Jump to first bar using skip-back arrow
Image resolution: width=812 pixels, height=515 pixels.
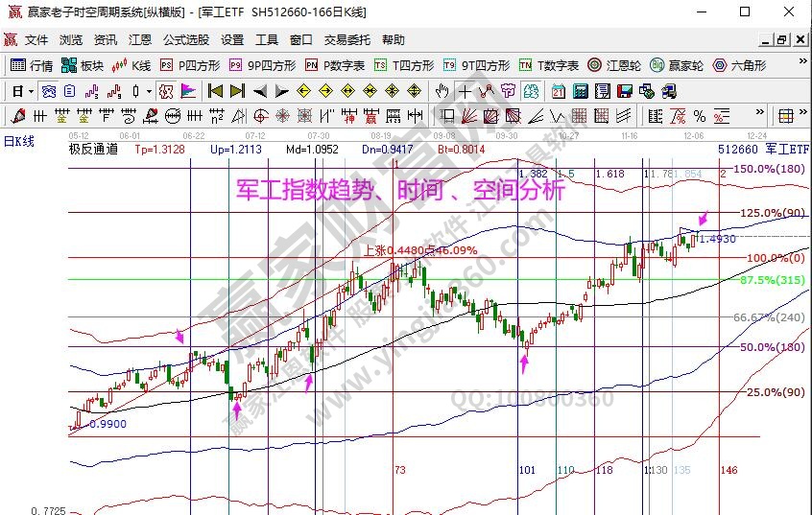(x=215, y=91)
